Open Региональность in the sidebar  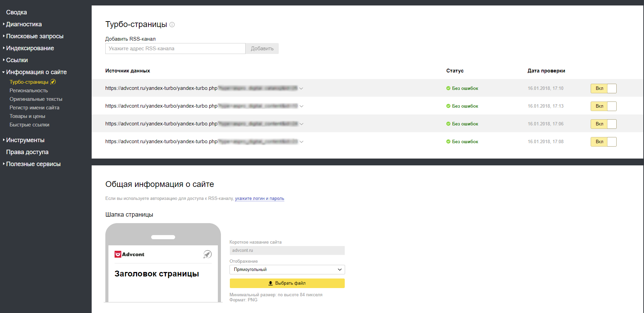(x=29, y=91)
